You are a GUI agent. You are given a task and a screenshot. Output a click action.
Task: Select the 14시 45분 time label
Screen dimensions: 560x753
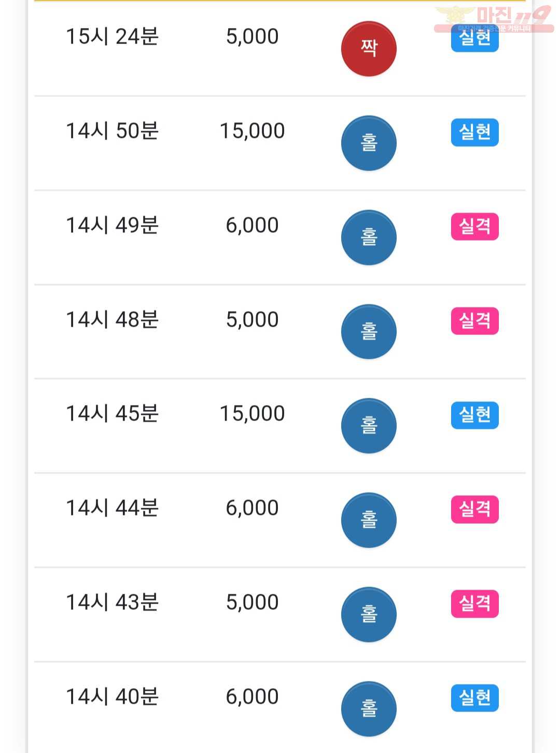pyautogui.click(x=112, y=414)
